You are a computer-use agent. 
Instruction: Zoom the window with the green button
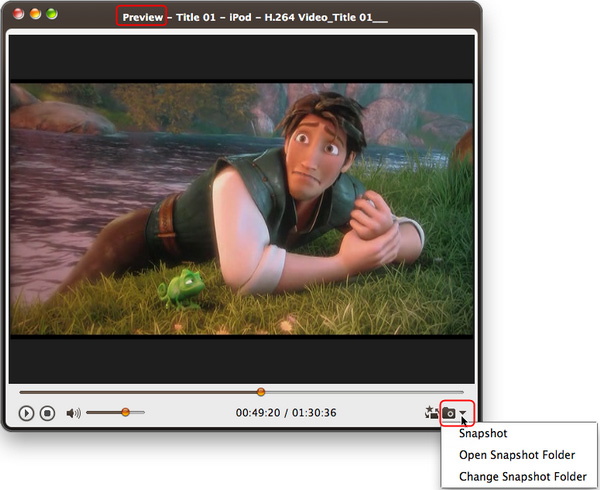(52, 14)
